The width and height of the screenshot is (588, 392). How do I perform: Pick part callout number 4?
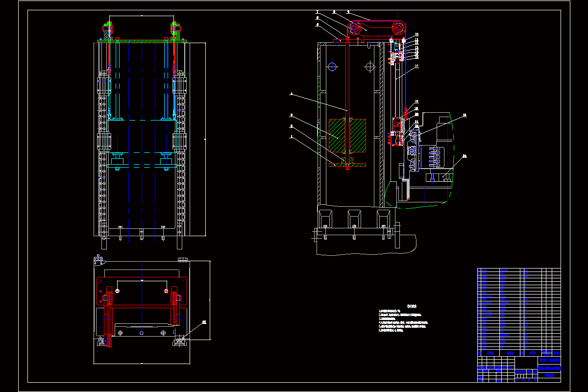[x=291, y=94]
